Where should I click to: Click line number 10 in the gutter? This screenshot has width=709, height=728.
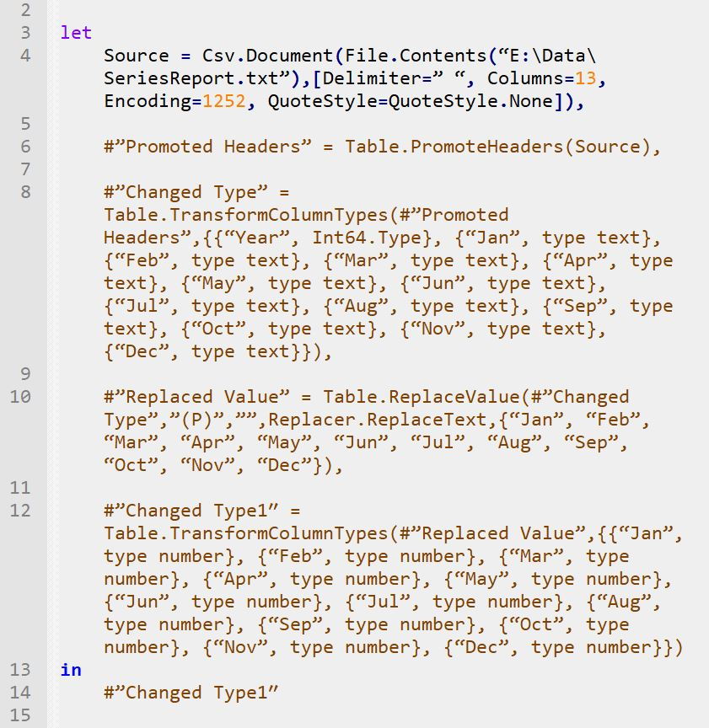(x=20, y=397)
